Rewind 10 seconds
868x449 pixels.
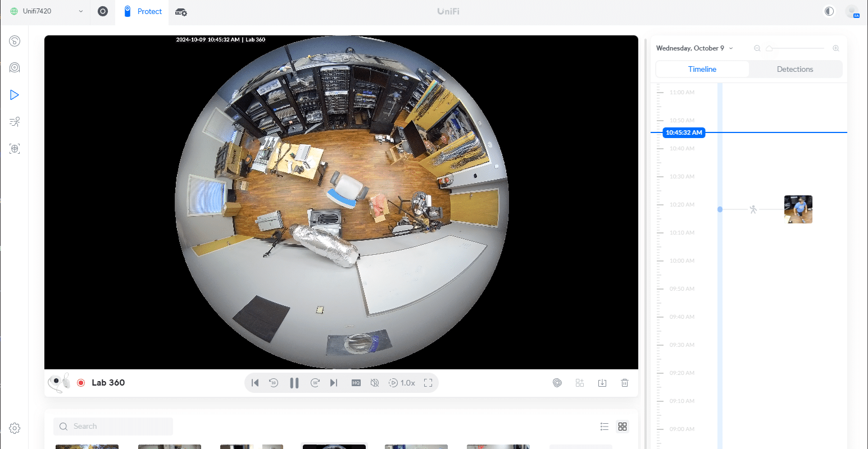pos(274,383)
